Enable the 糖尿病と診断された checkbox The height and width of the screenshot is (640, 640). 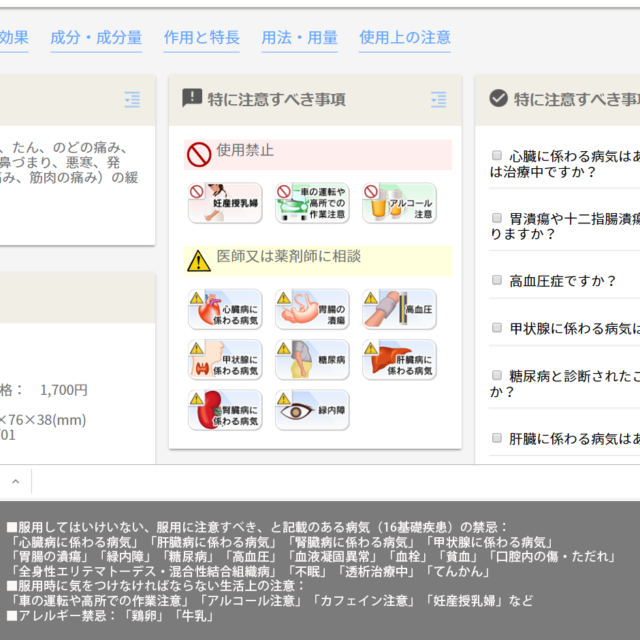point(497,375)
